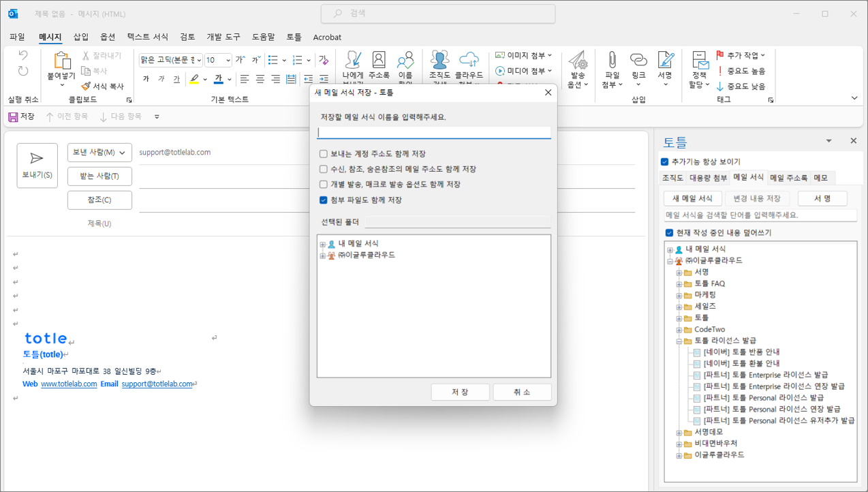This screenshot has width=868, height=492.
Task: Apply the blue font color
Action: pyautogui.click(x=218, y=79)
